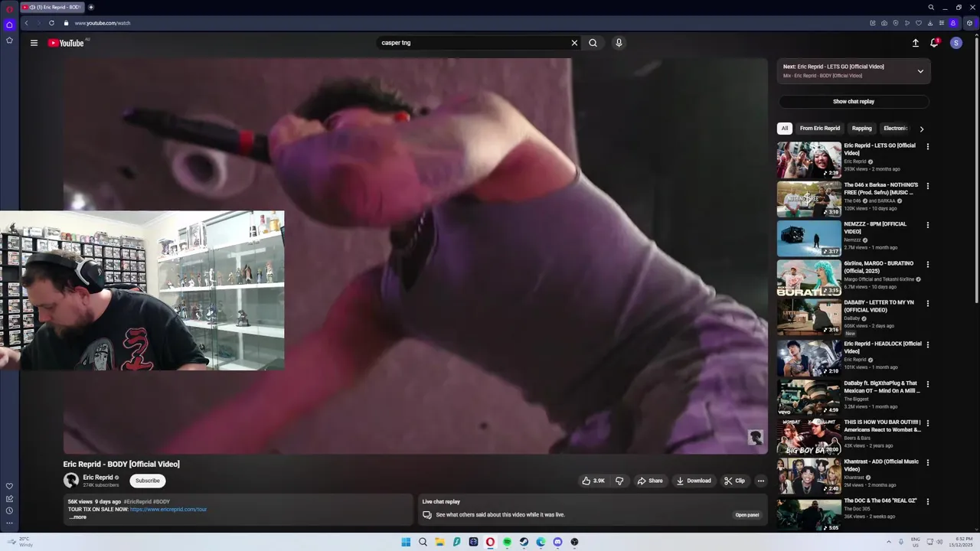Select the All filter chip

[x=784, y=129]
